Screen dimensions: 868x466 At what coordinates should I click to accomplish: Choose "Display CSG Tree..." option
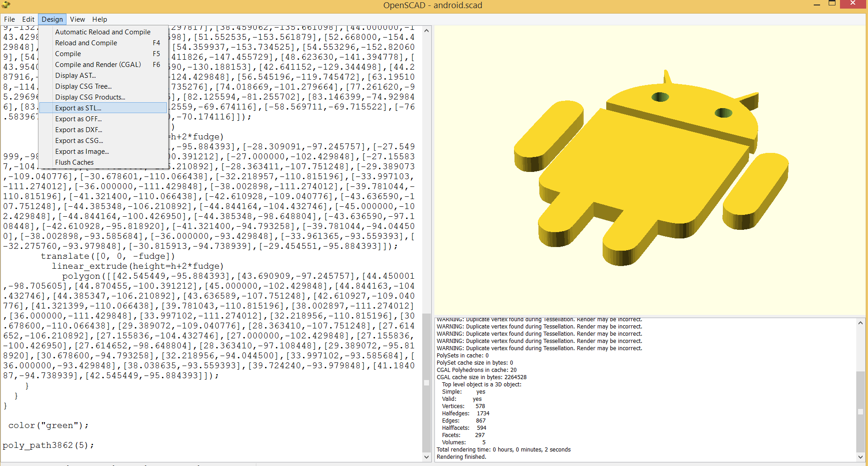point(84,86)
